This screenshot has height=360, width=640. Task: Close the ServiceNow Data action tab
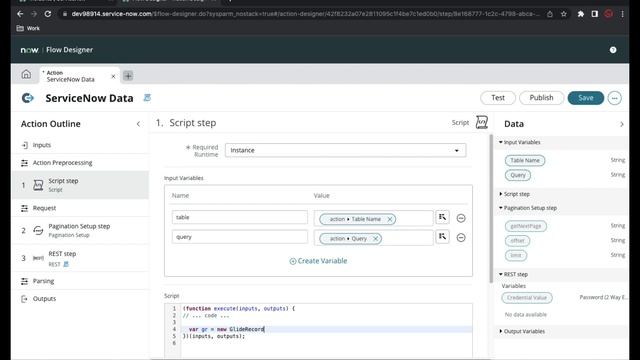113,76
